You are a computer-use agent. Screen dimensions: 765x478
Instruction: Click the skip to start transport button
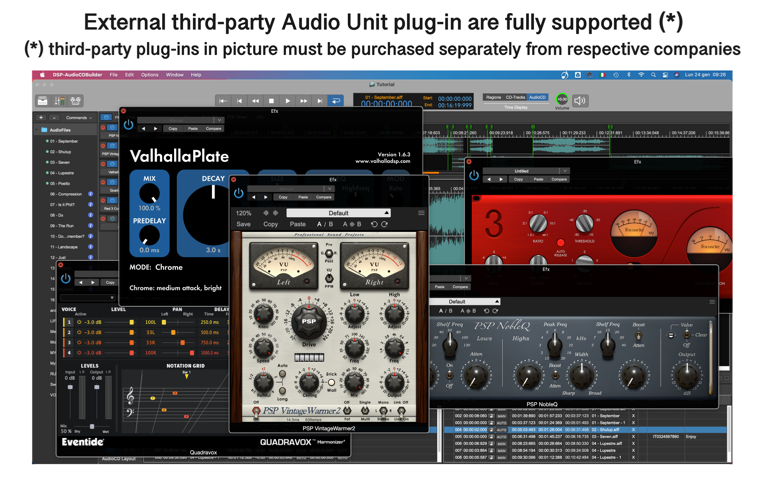click(223, 101)
